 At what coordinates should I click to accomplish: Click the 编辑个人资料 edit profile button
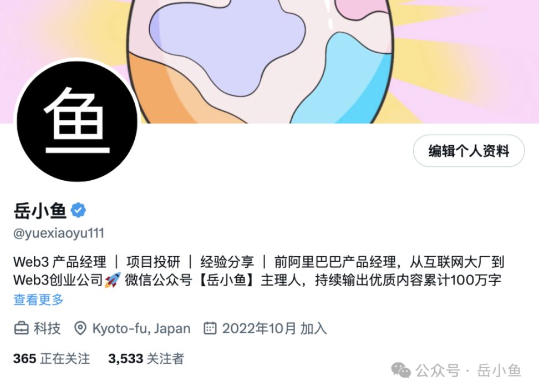coord(469,151)
